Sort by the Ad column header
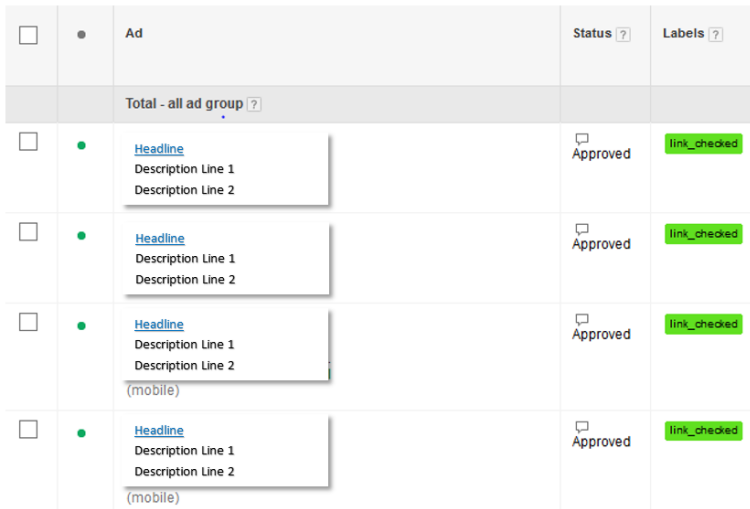This screenshot has width=750, height=509. pyautogui.click(x=134, y=33)
